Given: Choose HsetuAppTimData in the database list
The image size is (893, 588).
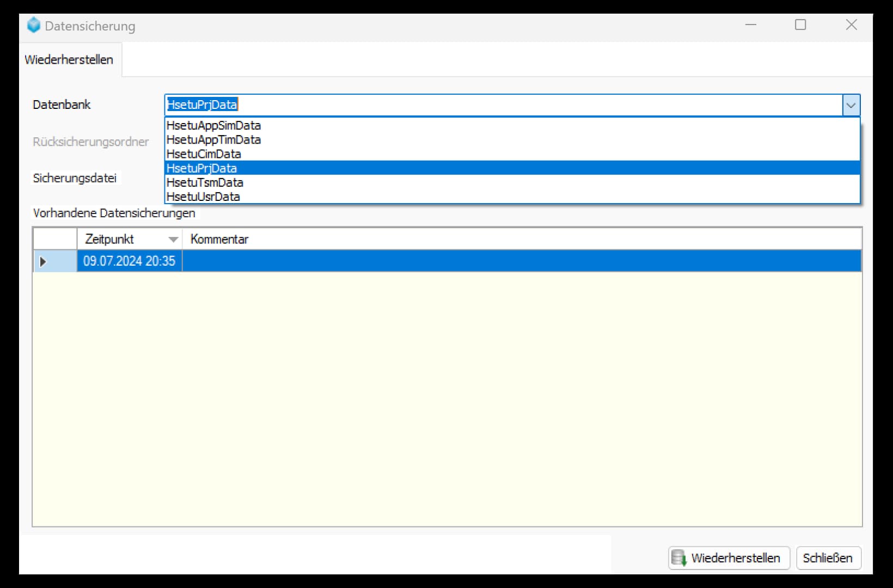Looking at the screenshot, I should [x=213, y=140].
